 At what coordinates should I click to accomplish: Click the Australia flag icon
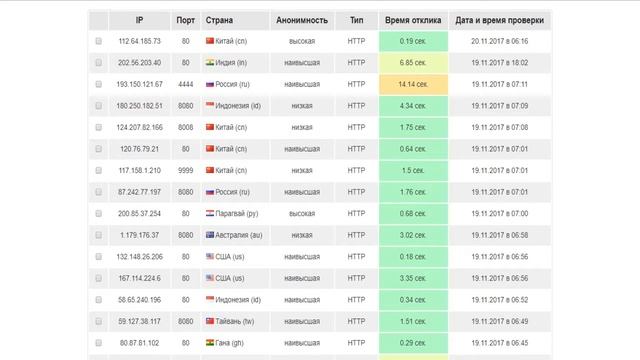click(210, 235)
